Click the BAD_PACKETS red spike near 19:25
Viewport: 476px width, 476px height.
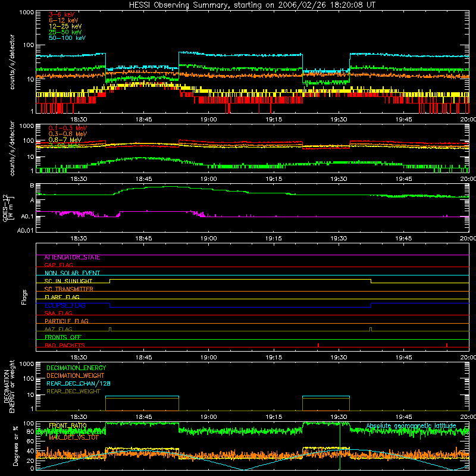pyautogui.click(x=318, y=345)
